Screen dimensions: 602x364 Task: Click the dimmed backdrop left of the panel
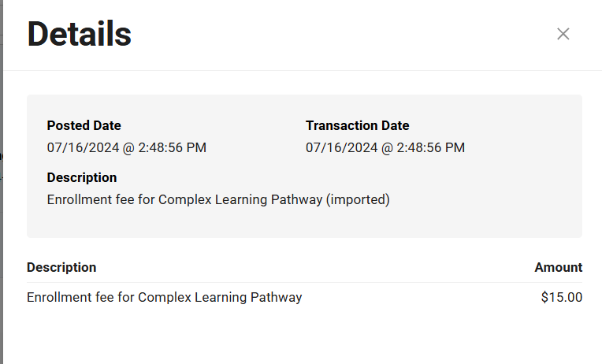pyautogui.click(x=2, y=236)
